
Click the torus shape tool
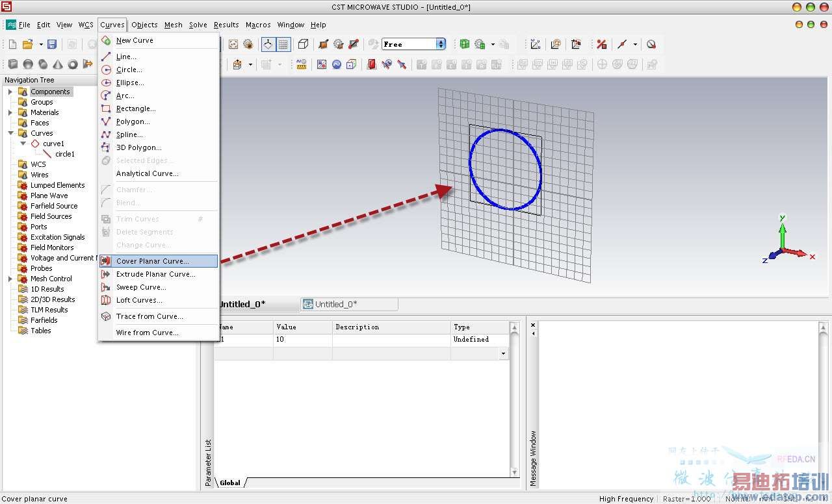pyautogui.click(x=73, y=64)
